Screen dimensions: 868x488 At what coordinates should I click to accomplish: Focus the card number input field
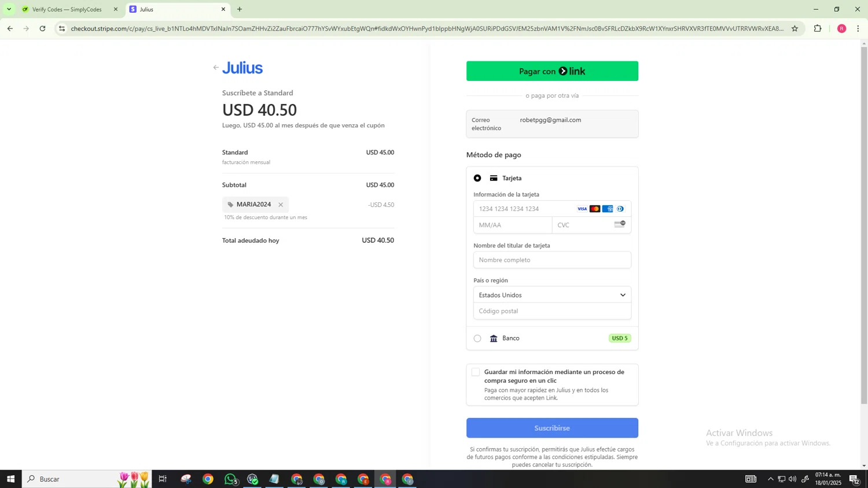point(552,209)
